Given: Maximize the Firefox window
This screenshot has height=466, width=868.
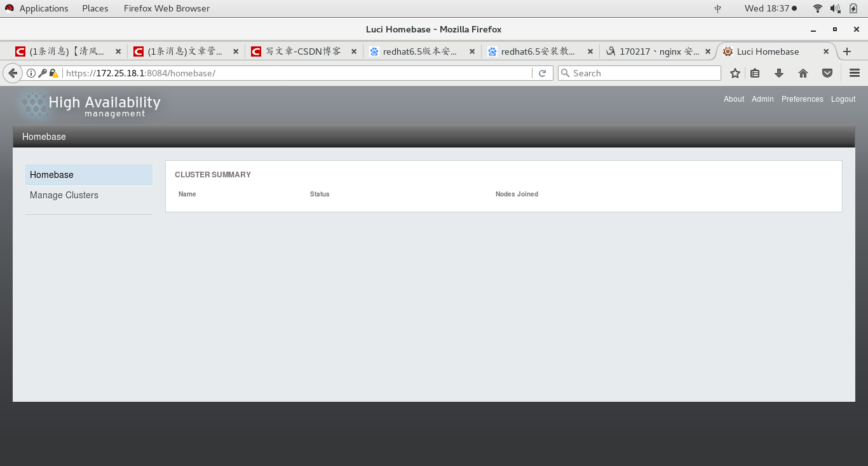Looking at the screenshot, I should tap(835, 29).
